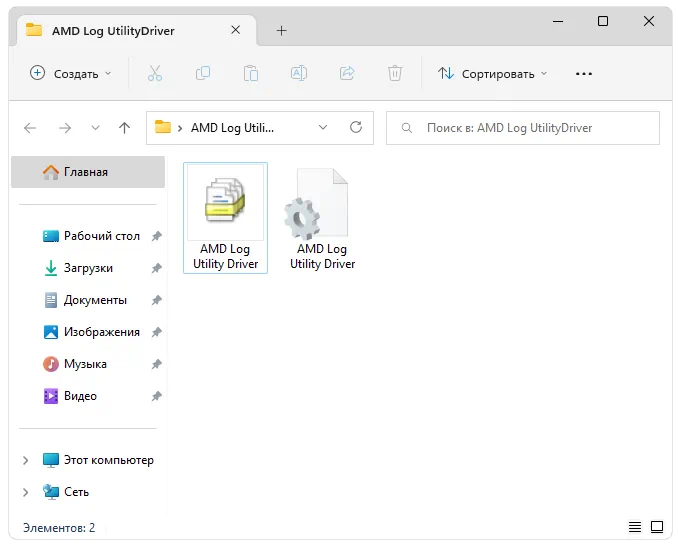Click pin icon next to Музыка
The height and width of the screenshot is (548, 678).
[157, 364]
